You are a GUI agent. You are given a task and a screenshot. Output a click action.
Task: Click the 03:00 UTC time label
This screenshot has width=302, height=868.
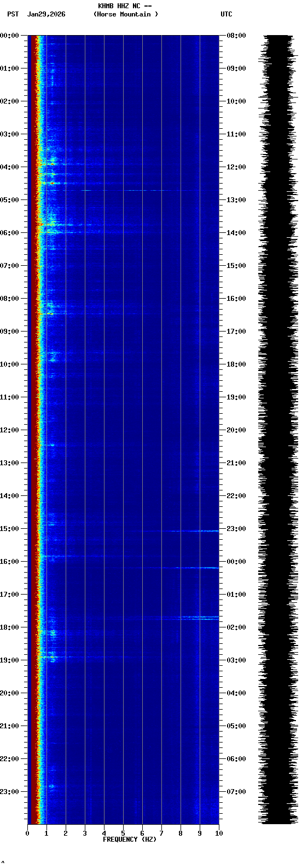coord(236,660)
